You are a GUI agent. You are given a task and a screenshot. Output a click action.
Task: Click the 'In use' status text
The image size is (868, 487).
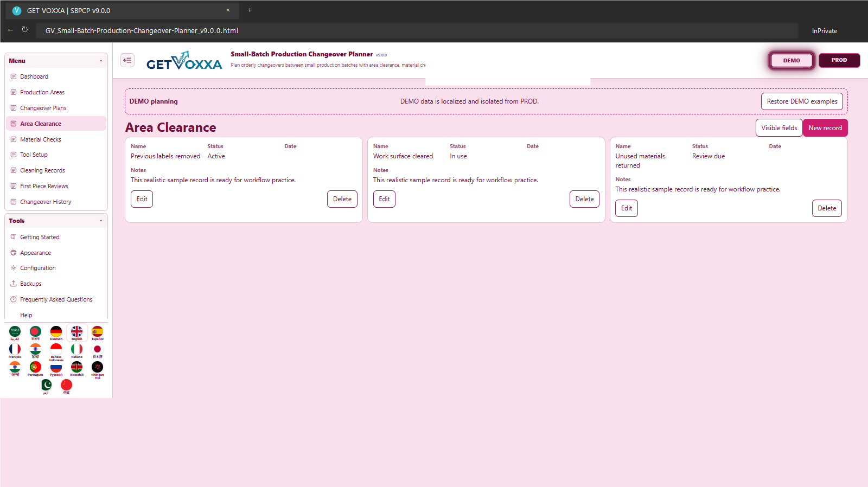click(x=458, y=156)
